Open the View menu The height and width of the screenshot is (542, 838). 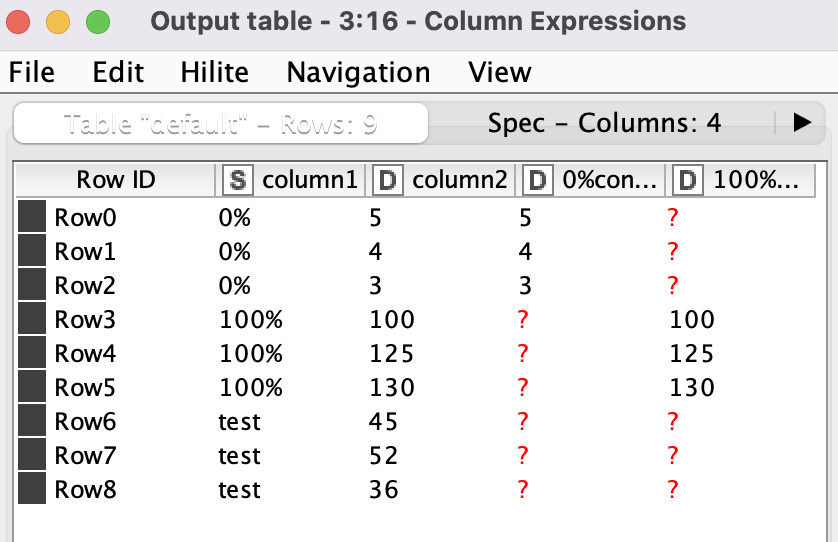tap(500, 73)
